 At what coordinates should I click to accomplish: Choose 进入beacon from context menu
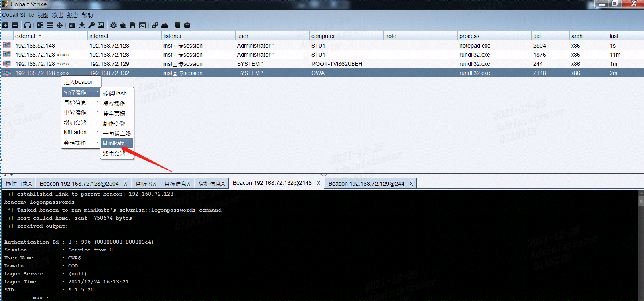click(x=81, y=82)
